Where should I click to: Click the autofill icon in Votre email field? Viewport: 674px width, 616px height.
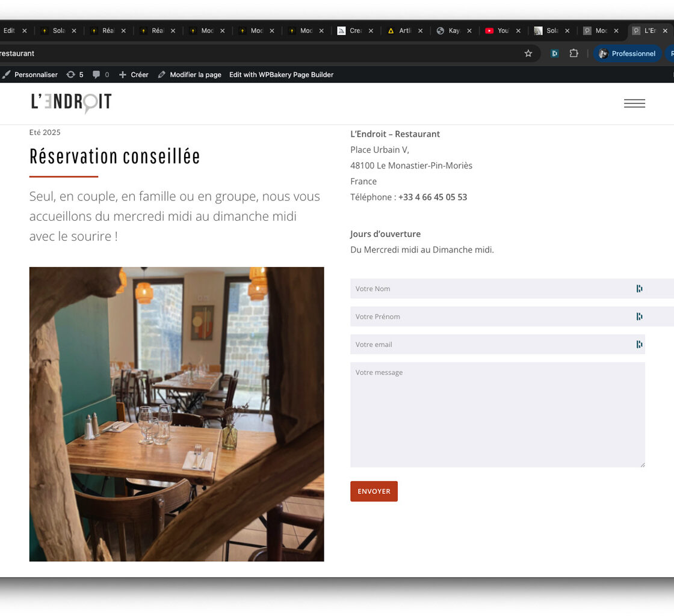pos(639,345)
